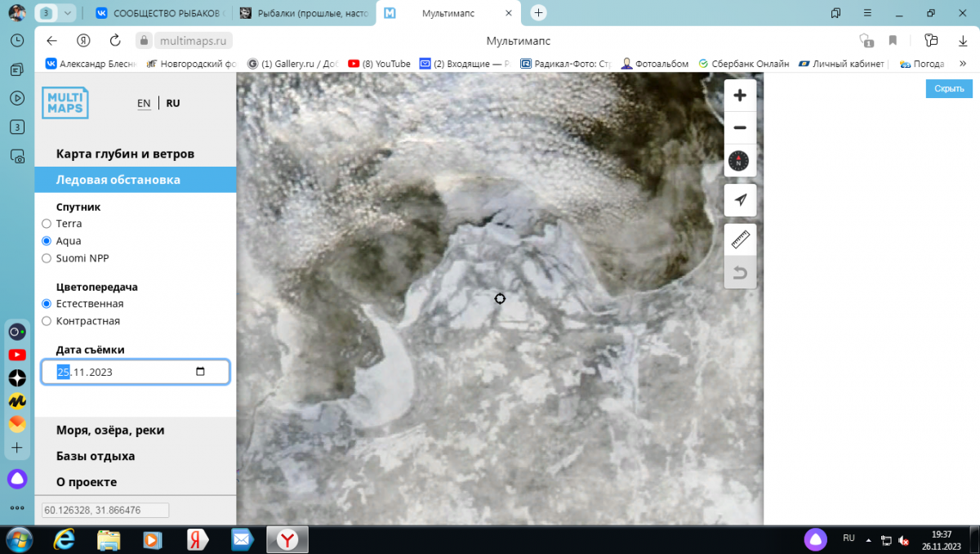Image resolution: width=980 pixels, height=554 pixels.
Task: Click the coordinates field at bottom left
Action: [x=105, y=510]
